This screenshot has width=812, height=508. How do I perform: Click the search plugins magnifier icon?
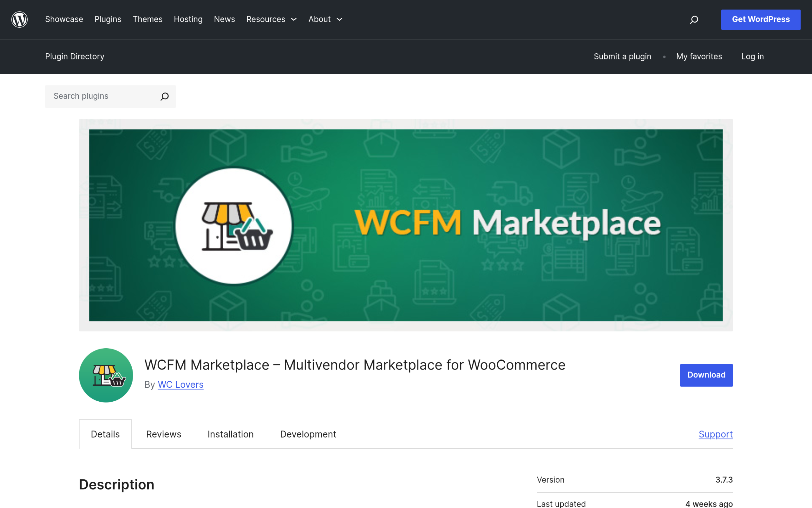click(164, 97)
